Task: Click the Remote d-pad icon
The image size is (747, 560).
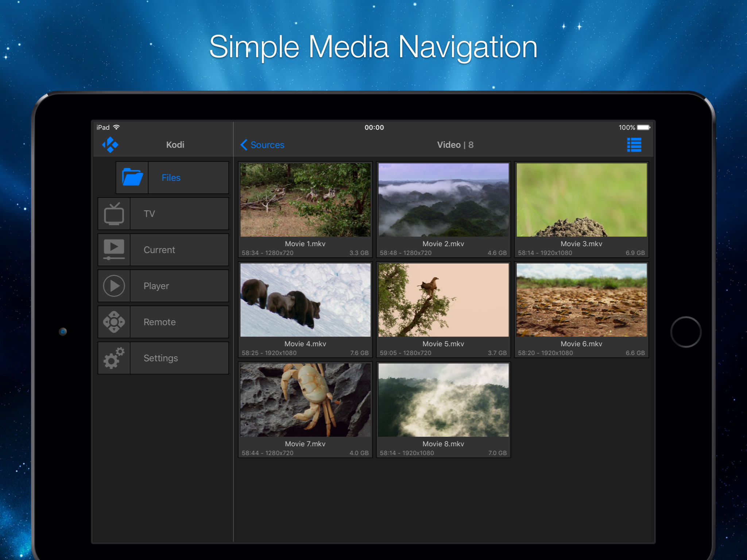Action: click(x=114, y=322)
